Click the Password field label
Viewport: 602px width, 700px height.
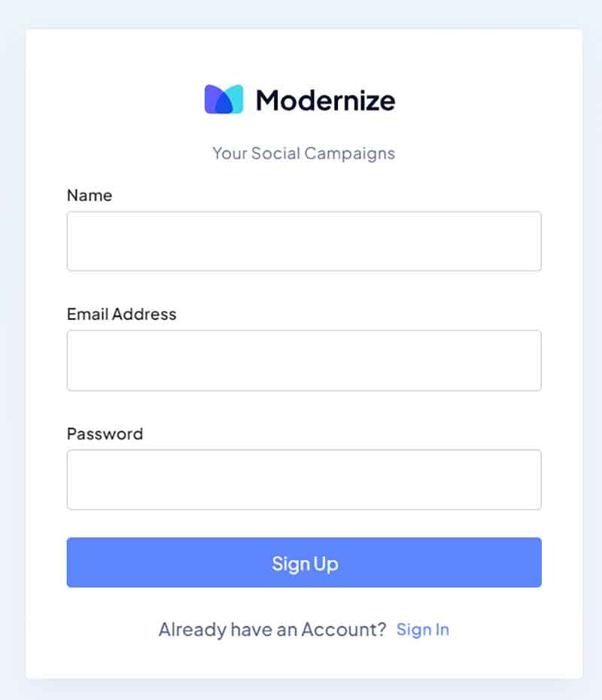[x=105, y=434]
